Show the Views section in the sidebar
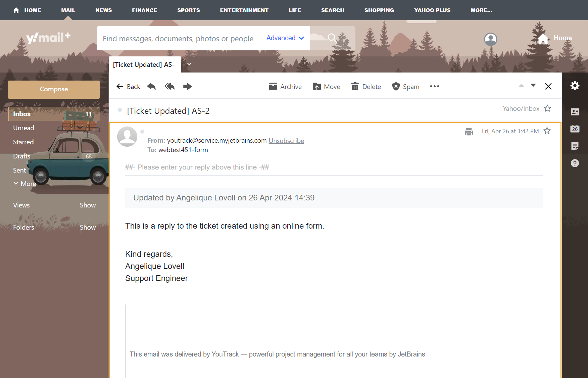Screen dimensions: 588x378 coord(88,205)
